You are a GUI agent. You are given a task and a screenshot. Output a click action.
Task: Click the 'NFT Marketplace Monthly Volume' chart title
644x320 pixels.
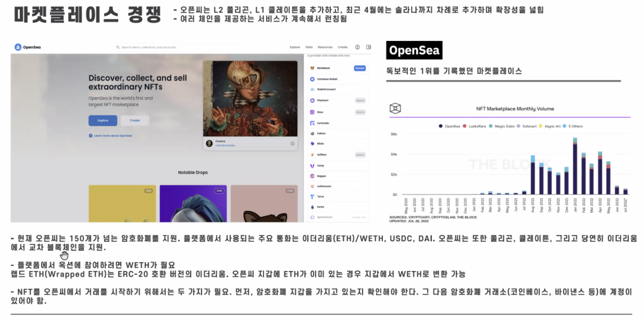(x=515, y=109)
